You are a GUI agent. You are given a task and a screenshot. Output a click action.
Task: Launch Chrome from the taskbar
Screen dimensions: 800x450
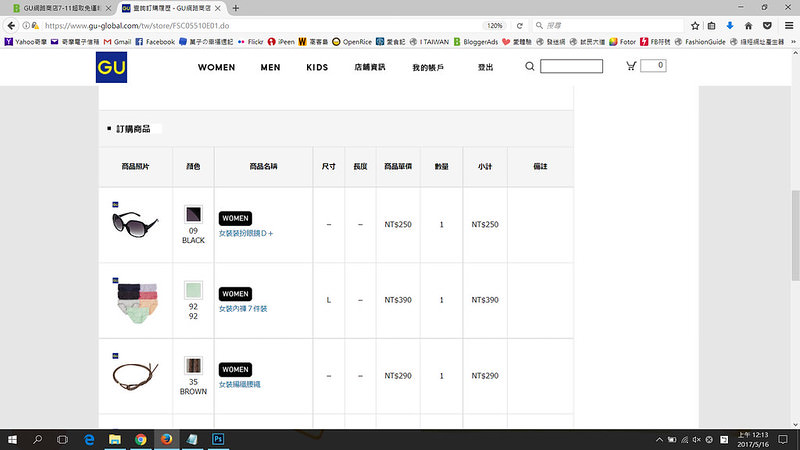point(141,439)
